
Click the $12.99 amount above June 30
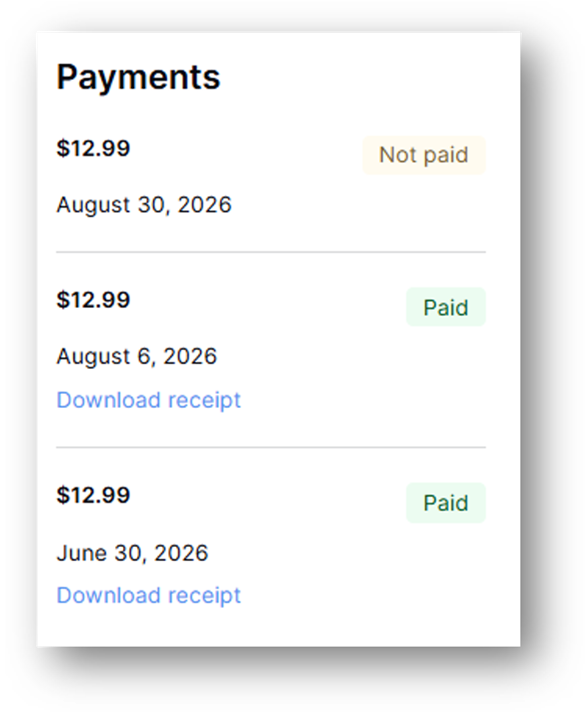coord(93,495)
